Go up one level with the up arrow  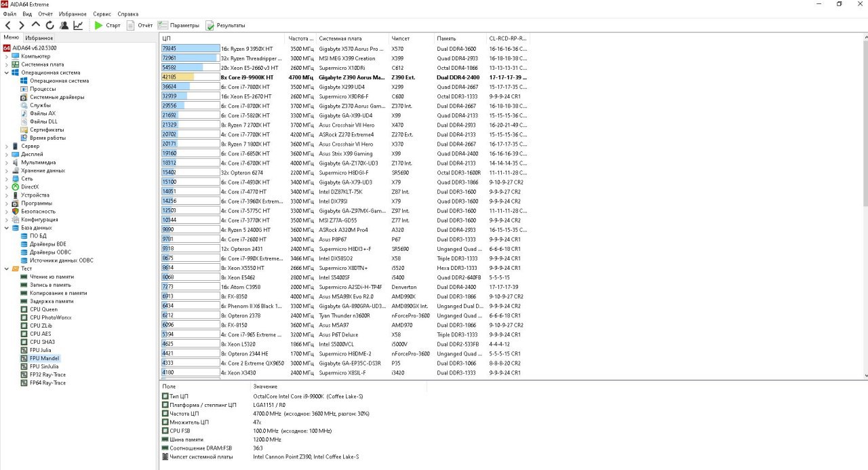coord(36,25)
